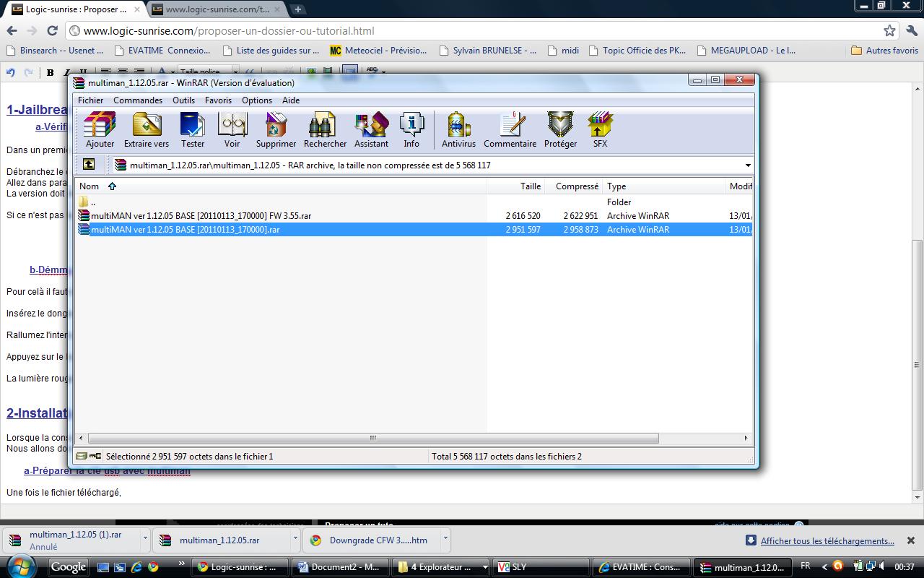Screen dimensions: 924x578
Task: Launch the Assistant wizard icon
Action: pos(371,130)
